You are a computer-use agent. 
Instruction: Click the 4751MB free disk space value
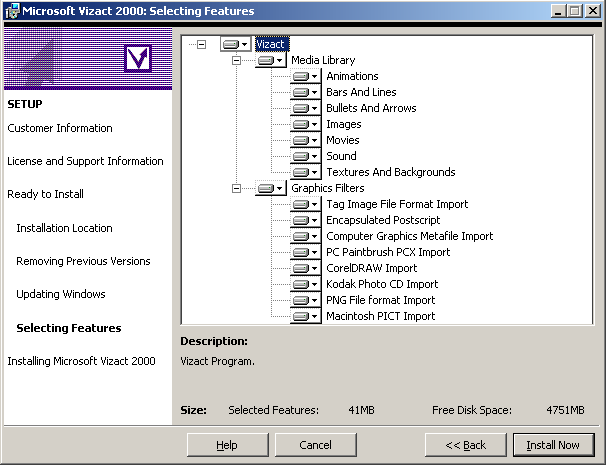tap(565, 410)
